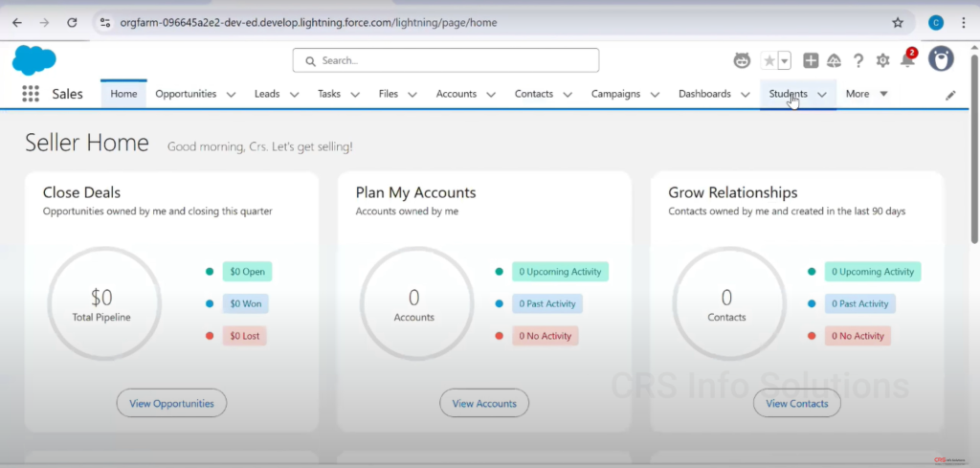Add page to favorites star
The width and height of the screenshot is (980, 468).
[769, 60]
